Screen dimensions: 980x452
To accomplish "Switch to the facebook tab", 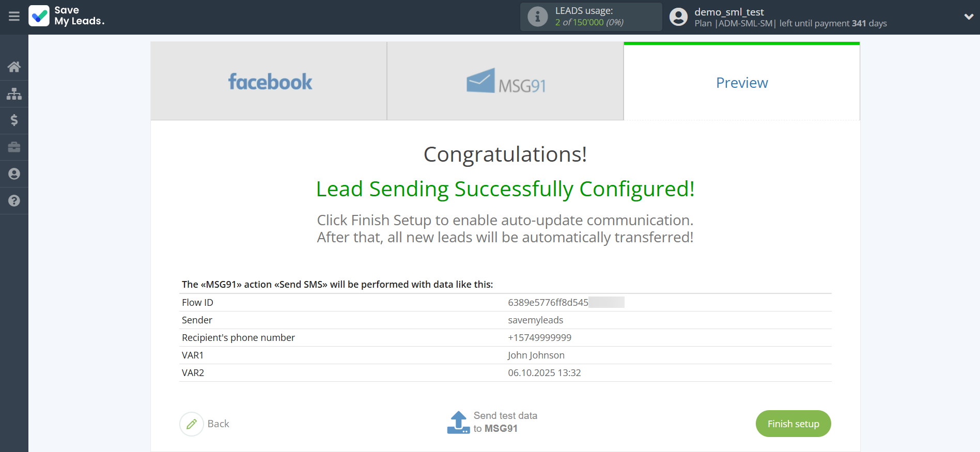I will [269, 81].
